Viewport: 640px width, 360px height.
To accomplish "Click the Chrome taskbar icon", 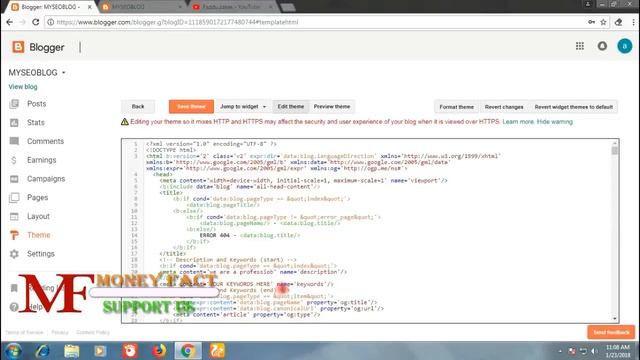I will click(188, 351).
